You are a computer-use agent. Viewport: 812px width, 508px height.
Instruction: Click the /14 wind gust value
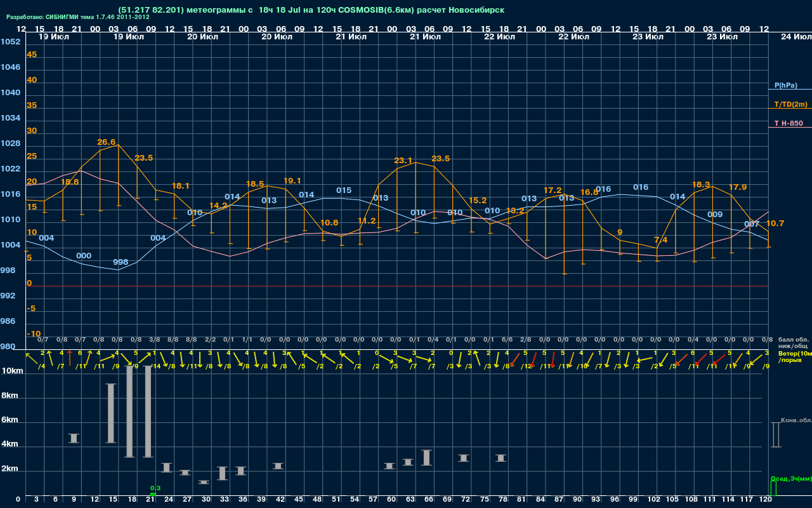coord(157,366)
